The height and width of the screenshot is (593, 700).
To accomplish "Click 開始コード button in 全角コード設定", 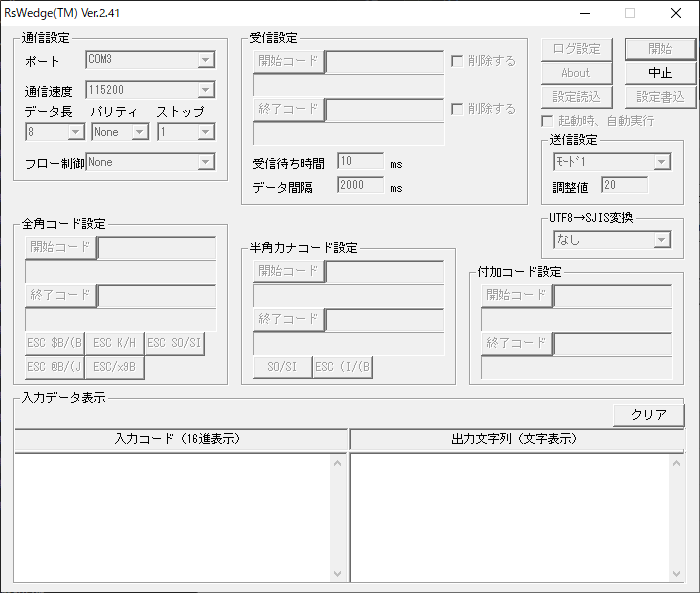I will point(61,247).
